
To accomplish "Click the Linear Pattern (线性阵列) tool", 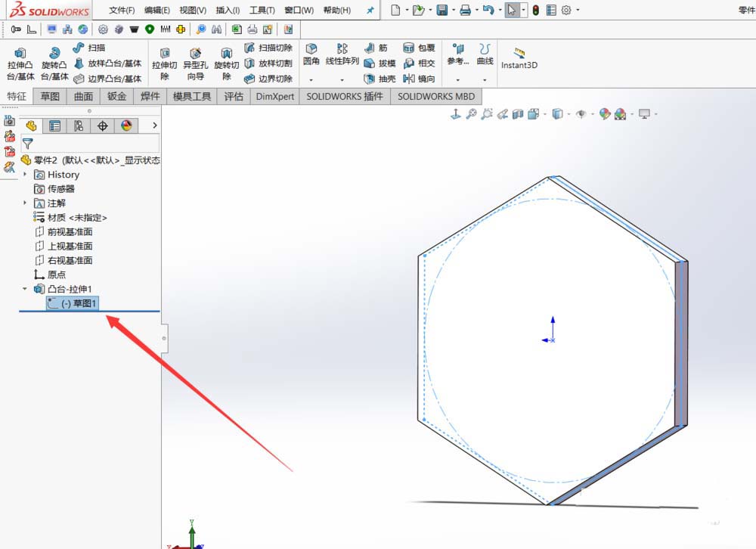I will click(x=342, y=54).
